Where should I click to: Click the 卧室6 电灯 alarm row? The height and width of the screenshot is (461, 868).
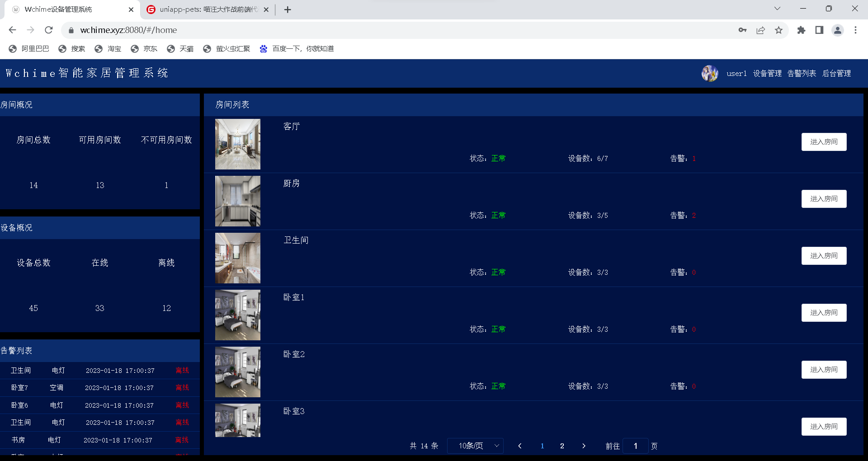100,405
